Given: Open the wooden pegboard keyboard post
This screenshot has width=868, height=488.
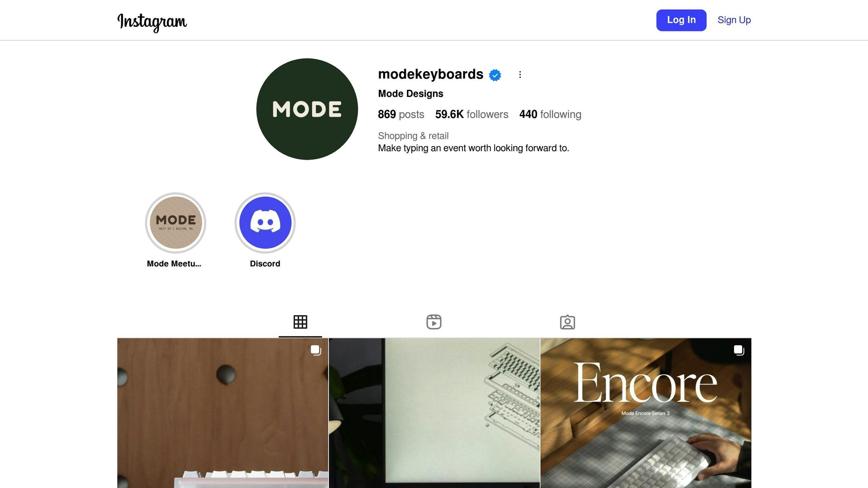Looking at the screenshot, I should pyautogui.click(x=223, y=413).
